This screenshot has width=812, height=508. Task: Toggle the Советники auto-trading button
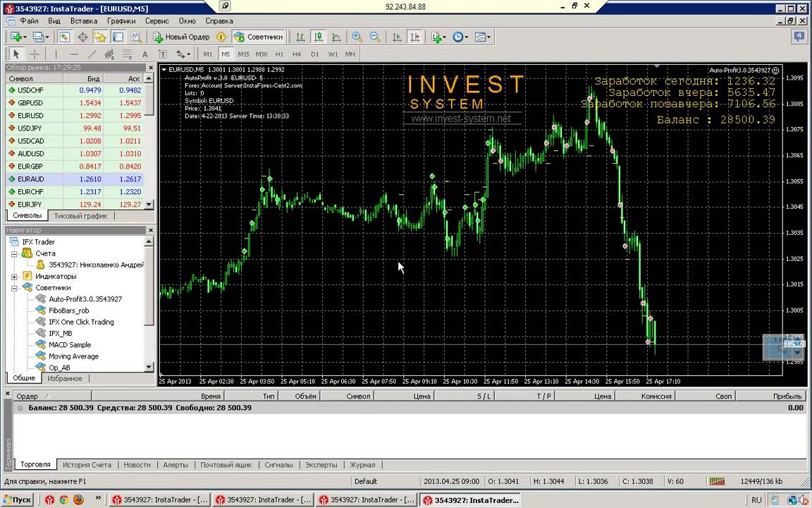point(259,37)
